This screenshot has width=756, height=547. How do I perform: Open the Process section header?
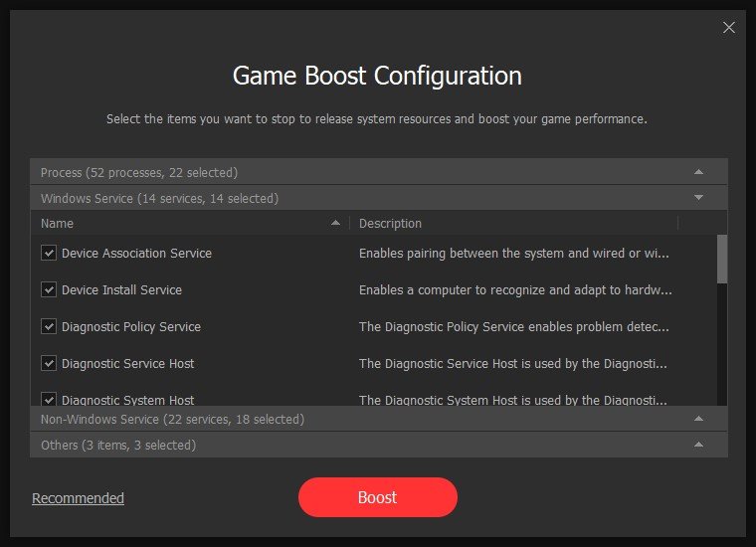[x=139, y=172]
